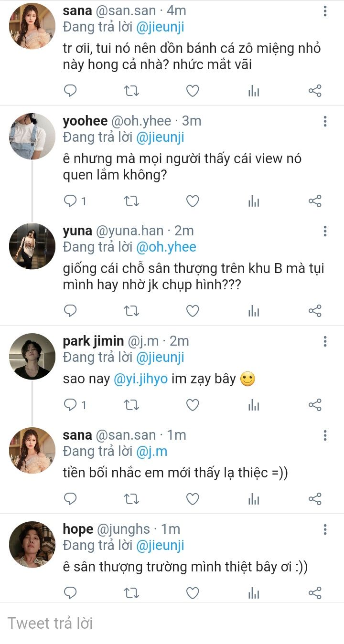Like sana's tweet about bánh cá

click(192, 91)
